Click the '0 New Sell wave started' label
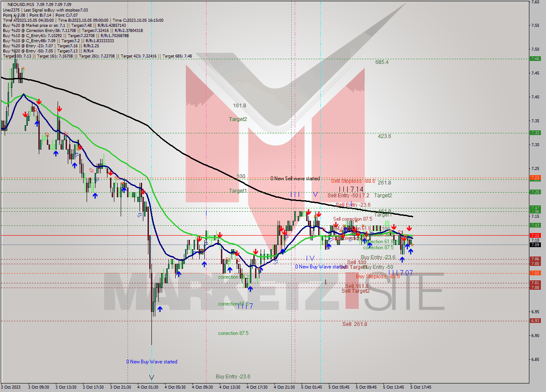 pyautogui.click(x=295, y=179)
